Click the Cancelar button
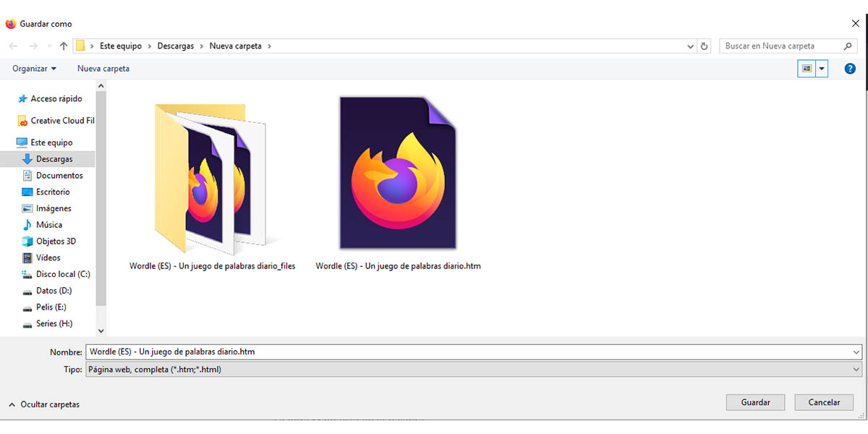Image resolution: width=868 pixels, height=434 pixels. [x=824, y=402]
